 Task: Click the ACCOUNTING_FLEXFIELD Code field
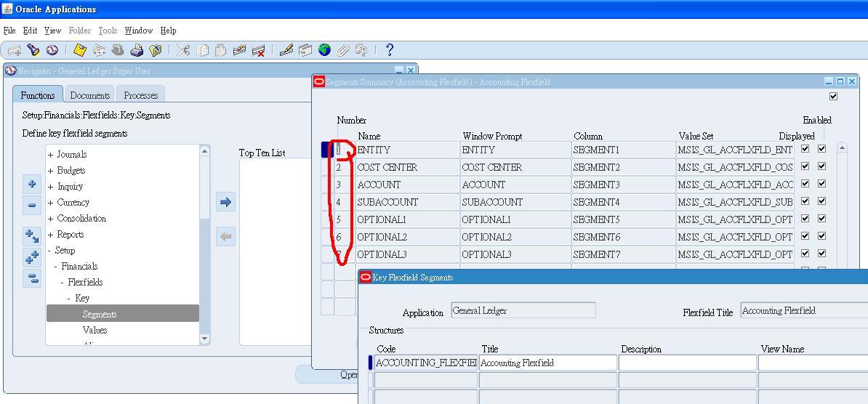425,363
